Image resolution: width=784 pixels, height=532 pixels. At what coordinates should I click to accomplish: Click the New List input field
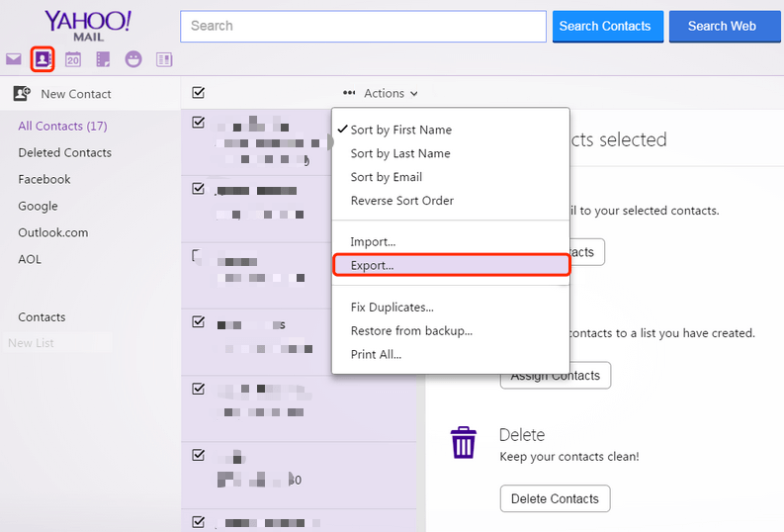pos(58,343)
